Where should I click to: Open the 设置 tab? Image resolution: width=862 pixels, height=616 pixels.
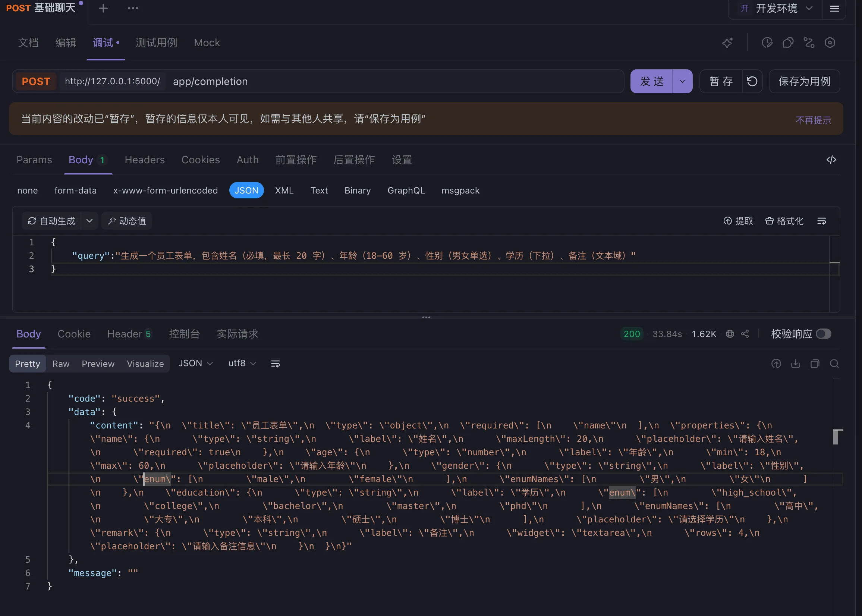(x=402, y=160)
